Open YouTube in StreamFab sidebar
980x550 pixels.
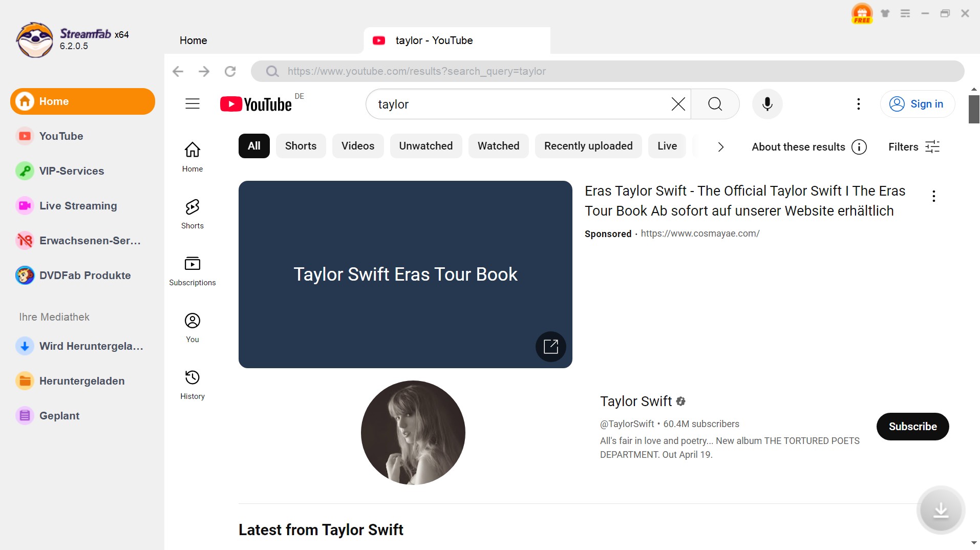click(82, 136)
